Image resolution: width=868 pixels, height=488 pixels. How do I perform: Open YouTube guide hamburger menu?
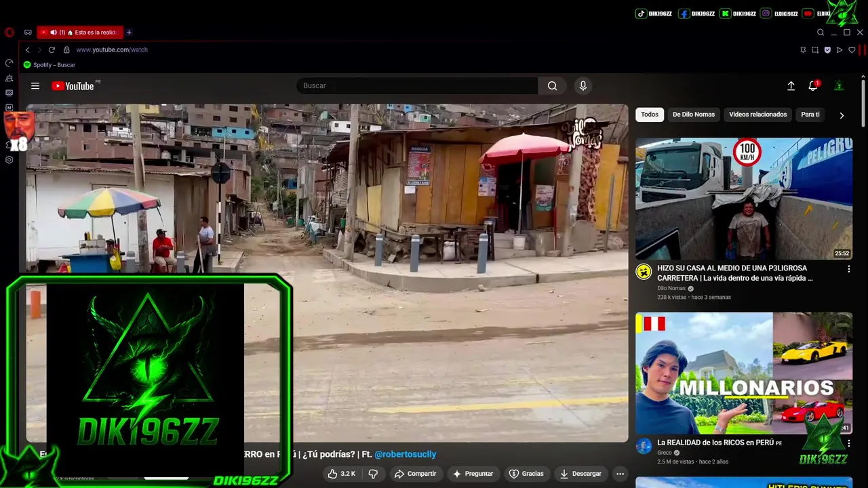pyautogui.click(x=35, y=86)
